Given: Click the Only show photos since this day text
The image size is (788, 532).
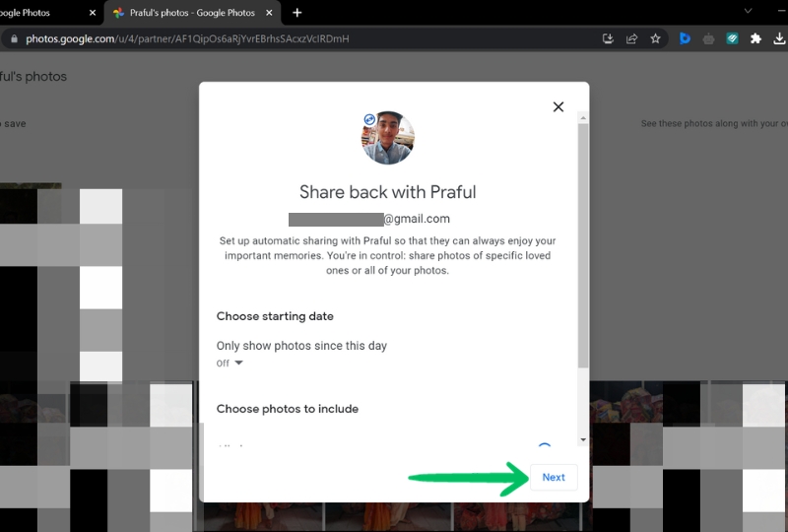Looking at the screenshot, I should click(x=301, y=346).
